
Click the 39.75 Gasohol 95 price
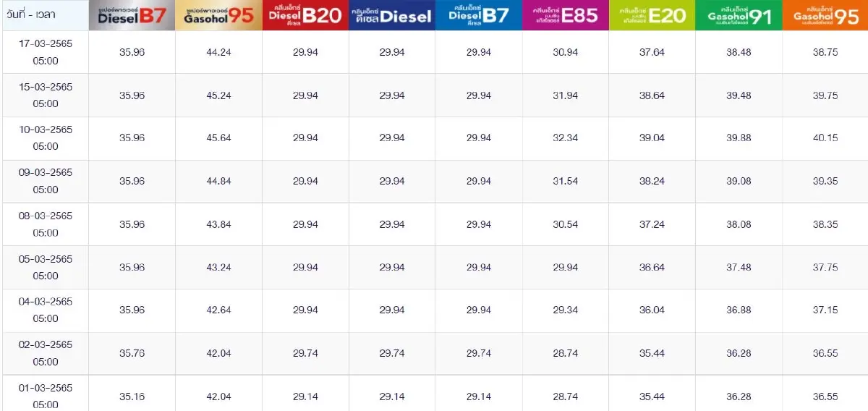pos(825,96)
